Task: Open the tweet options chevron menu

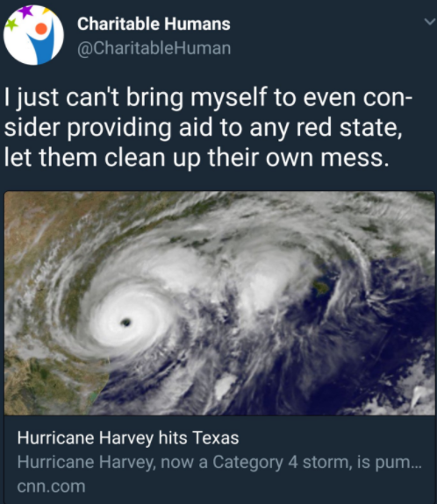Action: [x=429, y=22]
